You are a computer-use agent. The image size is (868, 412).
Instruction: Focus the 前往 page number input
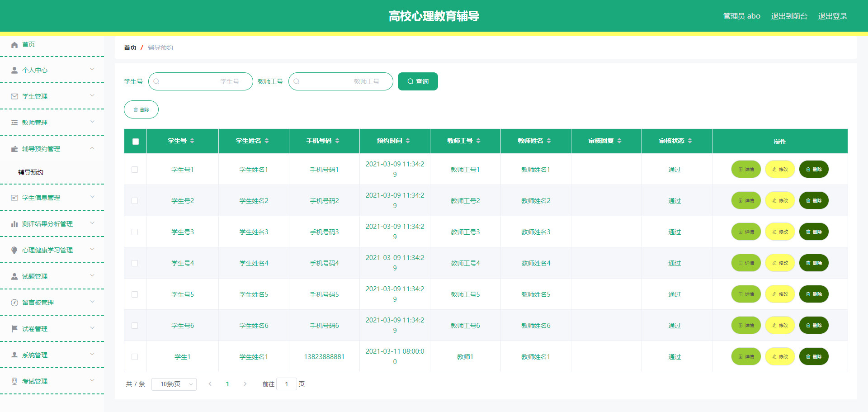coord(287,384)
